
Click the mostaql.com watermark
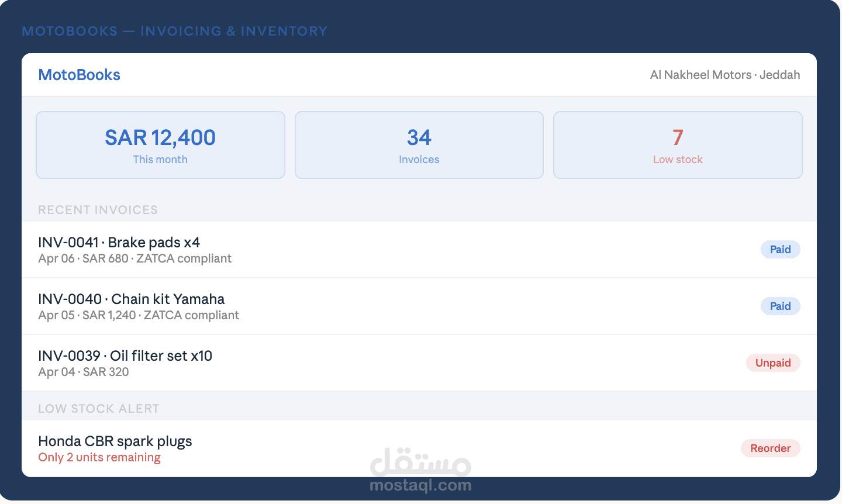pyautogui.click(x=420, y=484)
